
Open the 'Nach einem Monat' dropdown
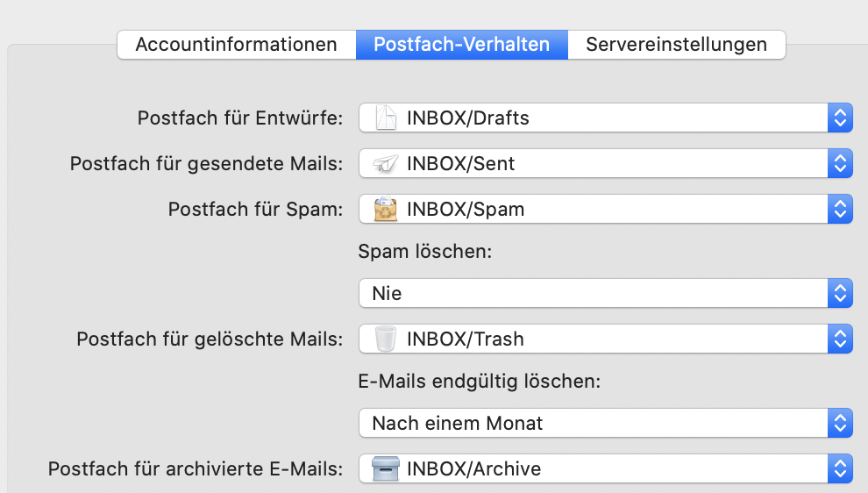605,423
